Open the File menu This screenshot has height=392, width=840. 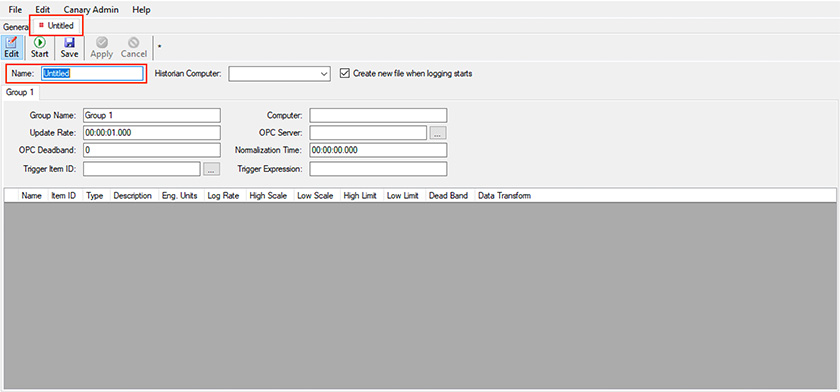coord(15,10)
